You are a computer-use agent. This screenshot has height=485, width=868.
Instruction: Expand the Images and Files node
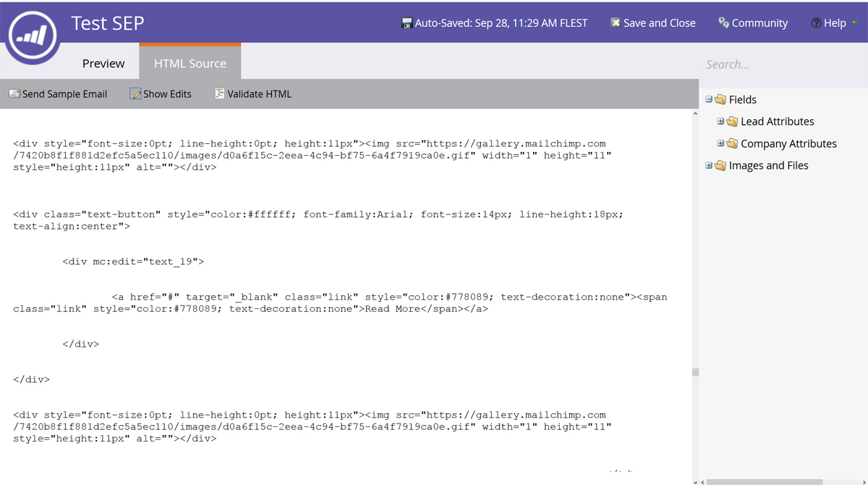tap(709, 166)
